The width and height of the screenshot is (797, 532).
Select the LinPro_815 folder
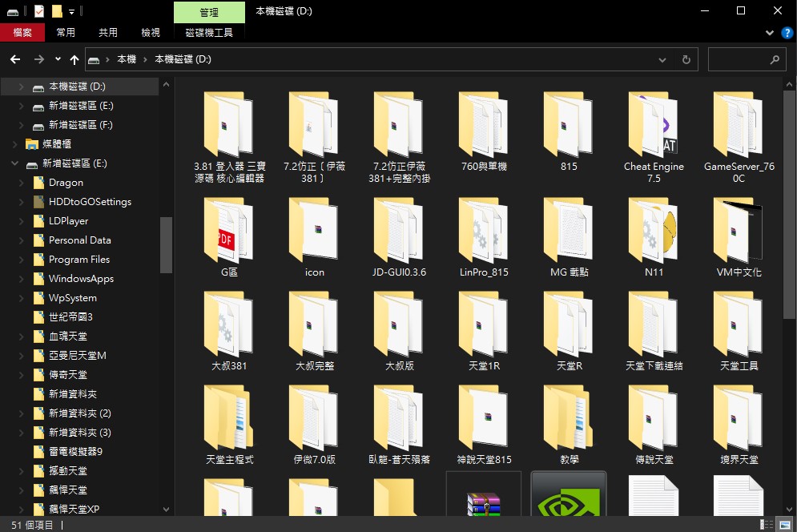[x=484, y=237]
